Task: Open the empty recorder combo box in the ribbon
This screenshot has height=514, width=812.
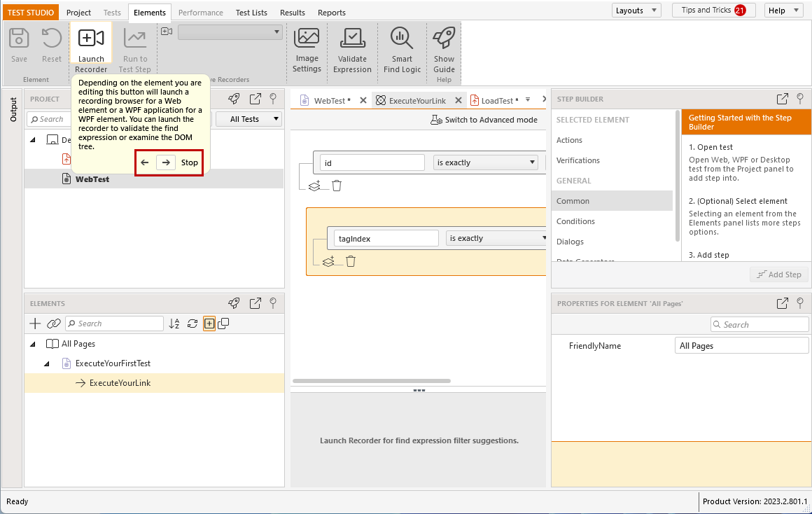Action: (230, 32)
